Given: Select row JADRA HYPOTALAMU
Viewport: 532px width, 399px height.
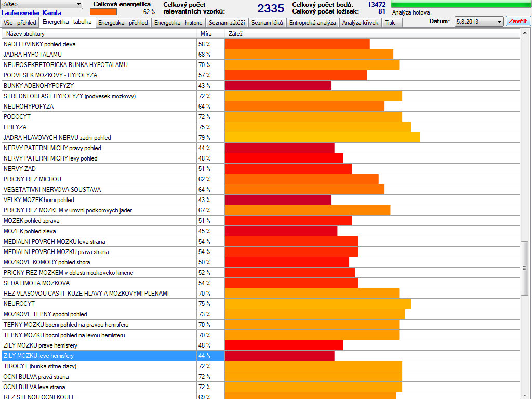Looking at the screenshot, I should click(x=261, y=54).
